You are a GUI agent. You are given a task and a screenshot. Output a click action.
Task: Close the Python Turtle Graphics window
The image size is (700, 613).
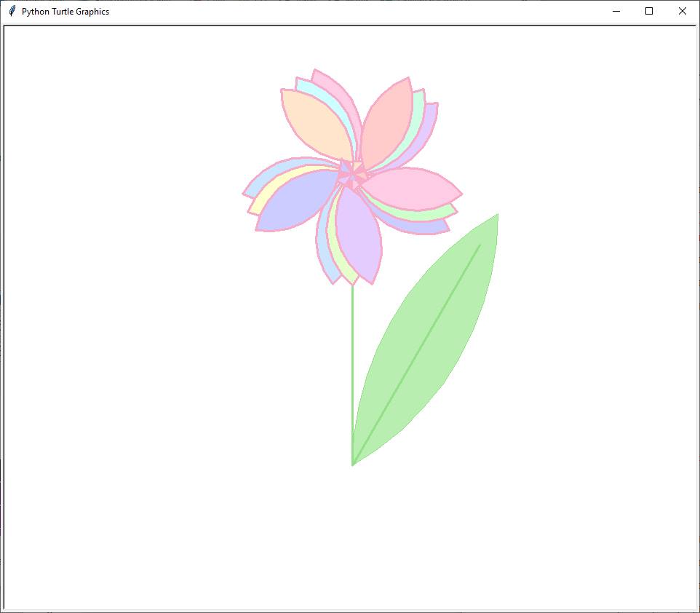[682, 11]
